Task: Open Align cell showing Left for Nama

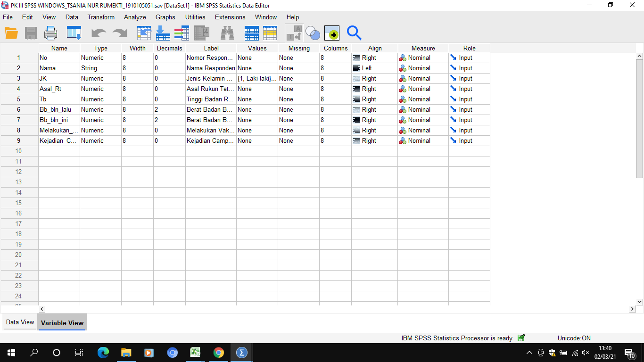Action: click(374, 68)
